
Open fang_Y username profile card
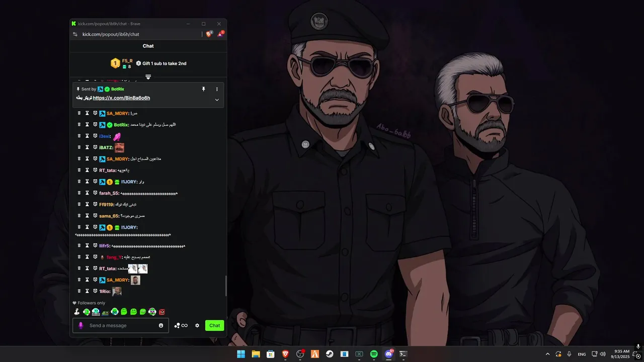114,257
